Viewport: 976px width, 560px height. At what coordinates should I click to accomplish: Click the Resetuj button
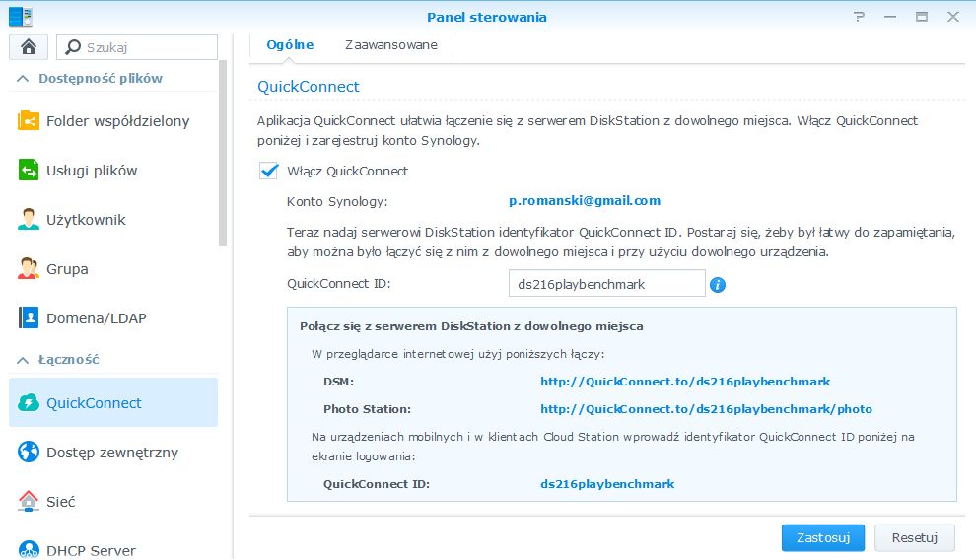(x=914, y=537)
